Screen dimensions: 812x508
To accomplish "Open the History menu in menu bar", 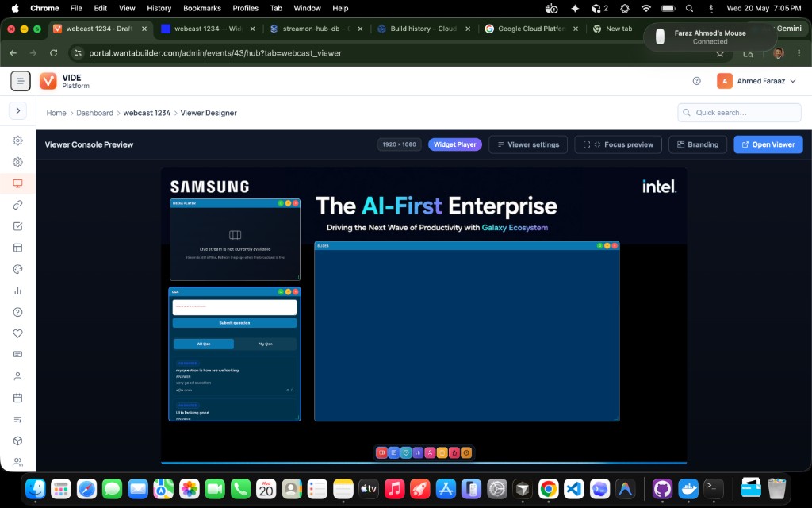I will pyautogui.click(x=159, y=8).
